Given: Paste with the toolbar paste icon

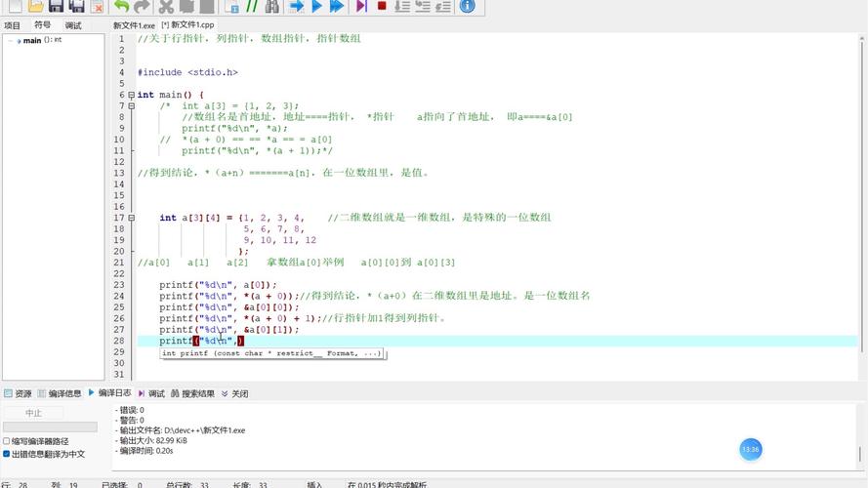Looking at the screenshot, I should (x=207, y=6).
